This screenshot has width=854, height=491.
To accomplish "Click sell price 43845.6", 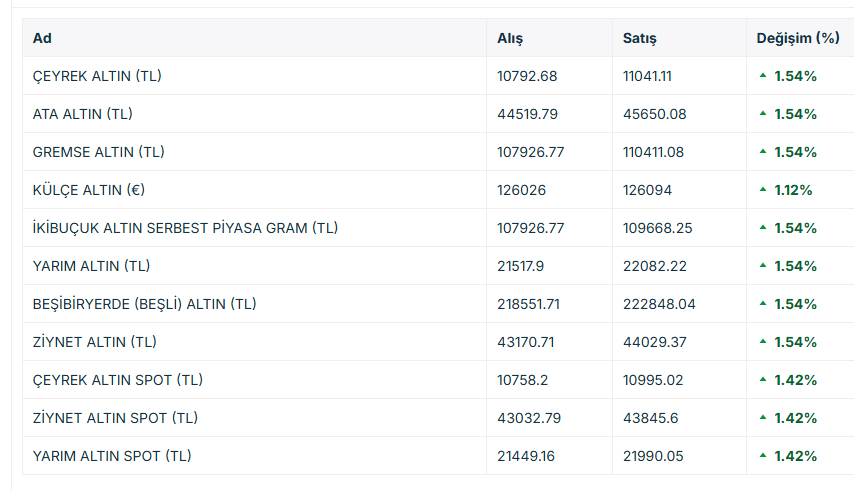I will tap(650, 418).
